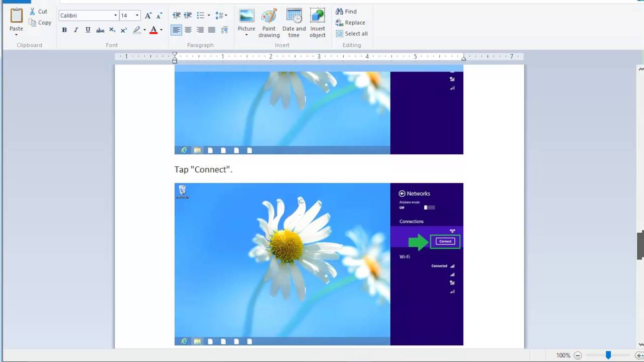Viewport: 644px width, 362px height.
Task: Click Find in Editing group
Action: [346, 12]
